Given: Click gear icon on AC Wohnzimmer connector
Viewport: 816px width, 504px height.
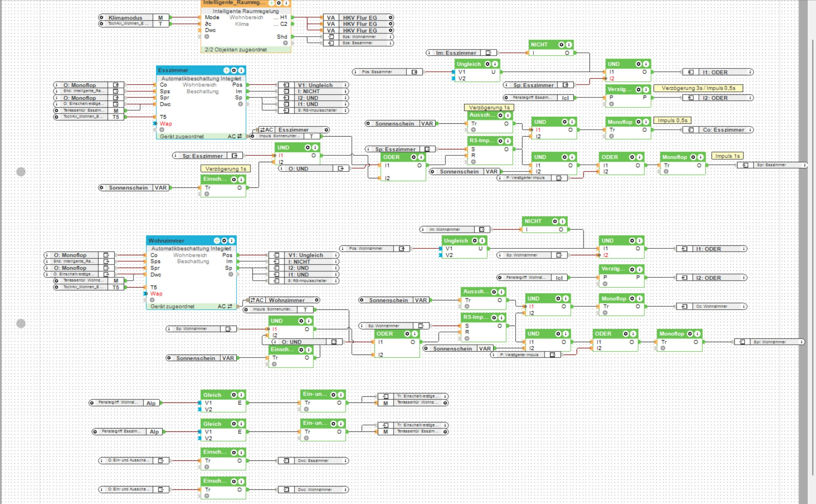Looking at the screenshot, I should click(316, 300).
